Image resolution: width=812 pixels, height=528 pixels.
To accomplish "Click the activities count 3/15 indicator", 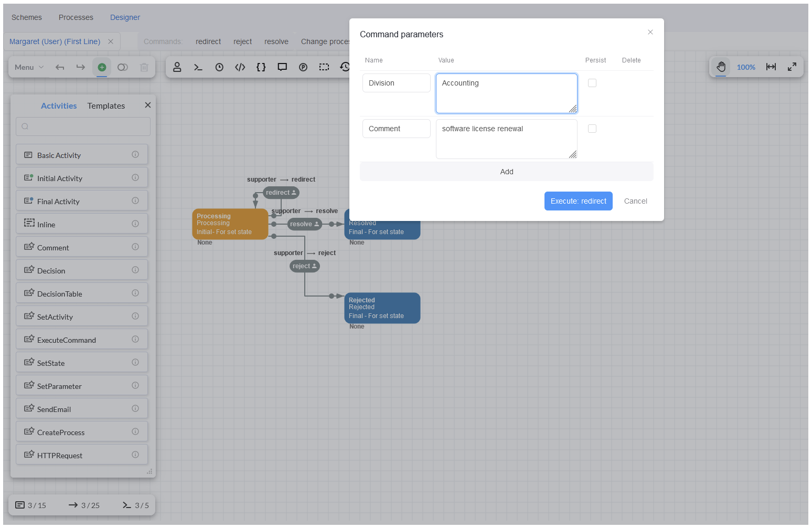I will pyautogui.click(x=31, y=505).
